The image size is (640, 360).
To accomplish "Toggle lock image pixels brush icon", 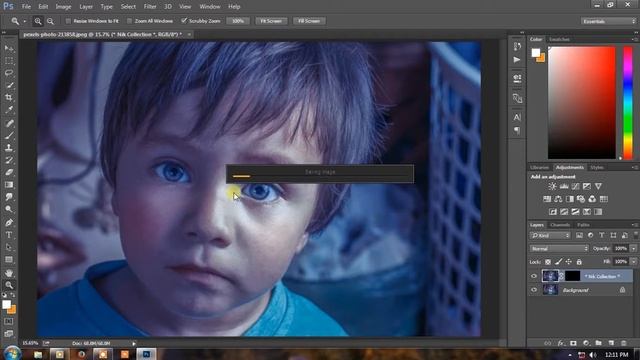I will click(558, 262).
